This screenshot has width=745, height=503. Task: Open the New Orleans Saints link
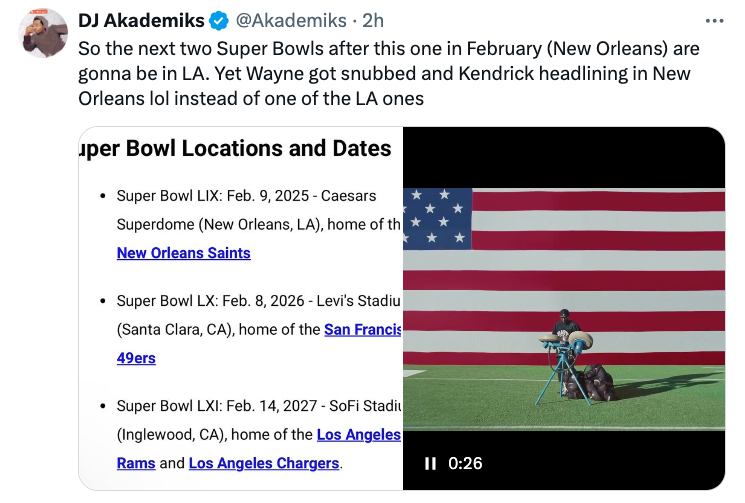pos(183,253)
